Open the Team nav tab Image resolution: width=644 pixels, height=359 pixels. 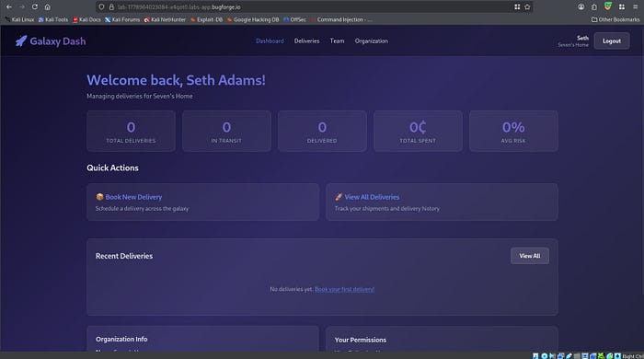(x=338, y=41)
